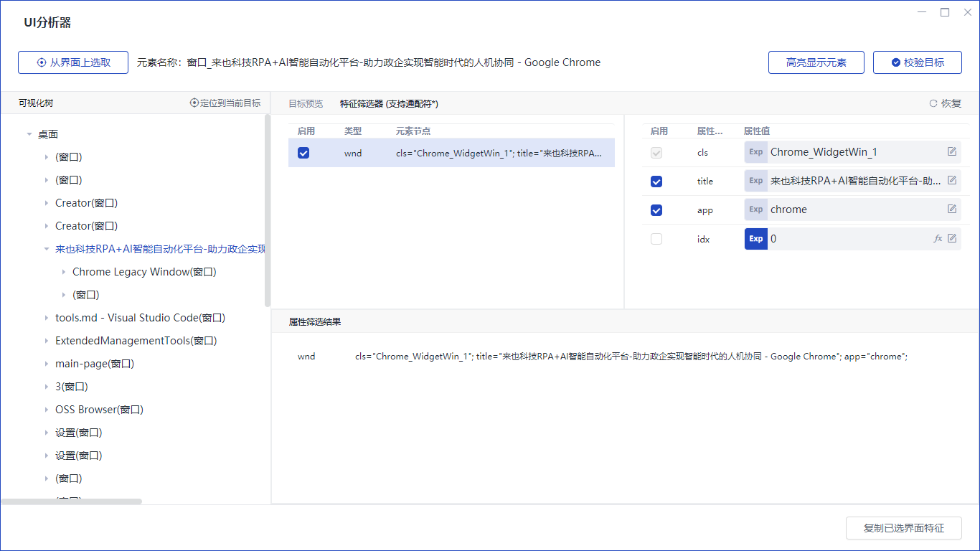
Task: Switch to the 目标预览 tab
Action: click(306, 103)
